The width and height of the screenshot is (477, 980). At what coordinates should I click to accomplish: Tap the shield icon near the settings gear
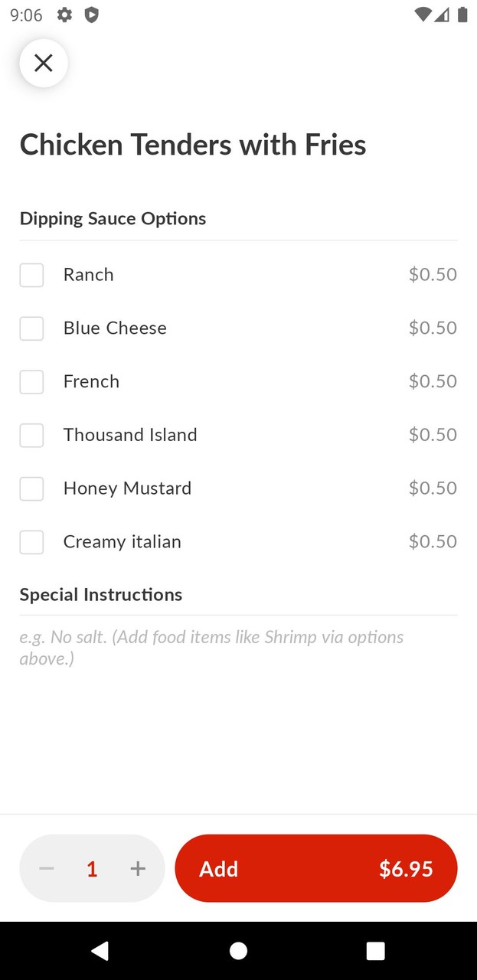pos(92,15)
